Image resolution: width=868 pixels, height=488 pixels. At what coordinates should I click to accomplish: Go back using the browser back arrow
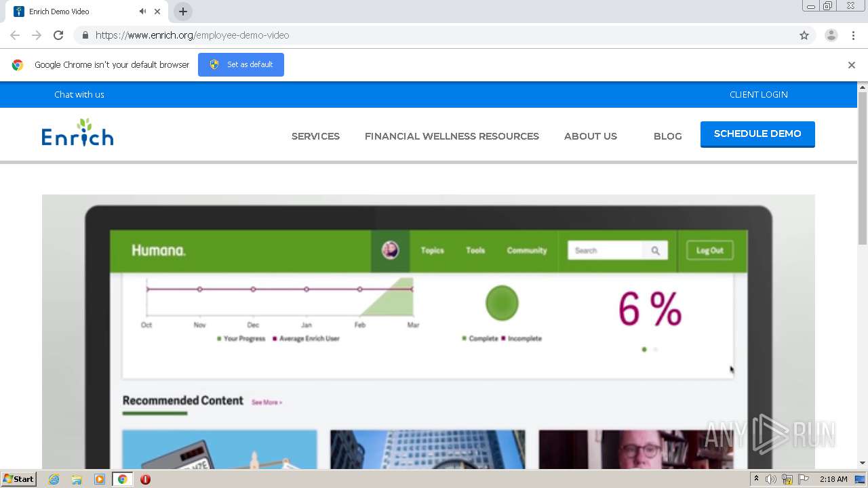(15, 35)
